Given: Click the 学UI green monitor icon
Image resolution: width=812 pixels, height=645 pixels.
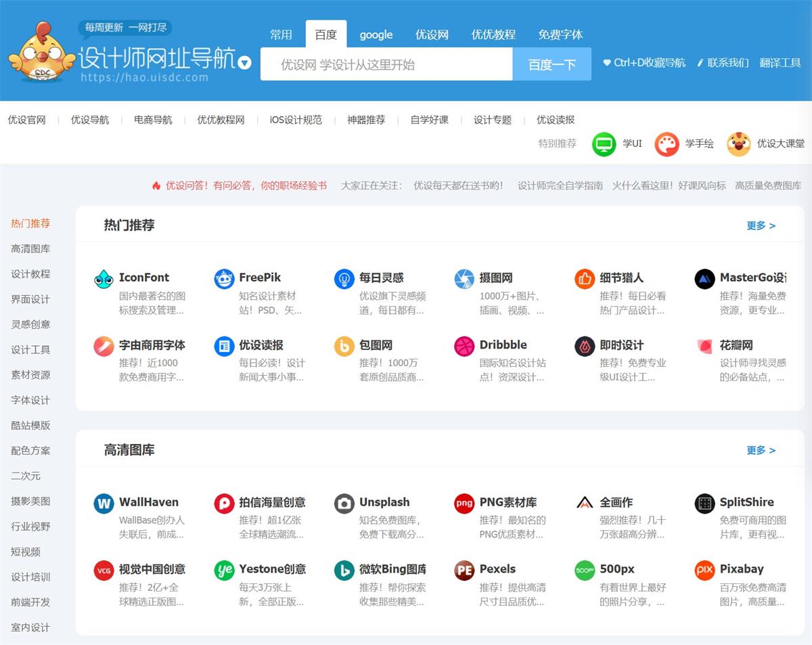Looking at the screenshot, I should point(604,144).
